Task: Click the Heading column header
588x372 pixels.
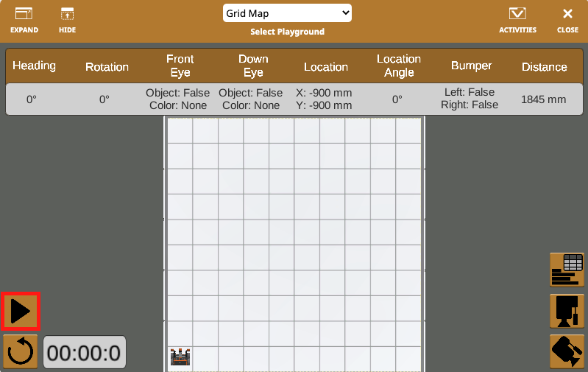Action: pyautogui.click(x=34, y=66)
